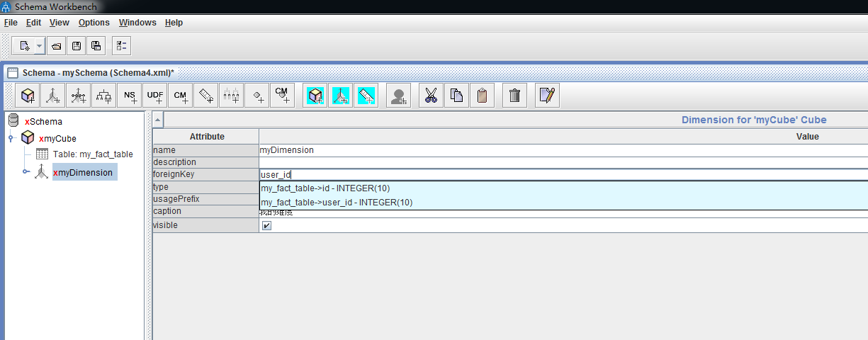Click the cyan Add Virtual Cube Measure icon
Screen dimensions: 868x340
pos(366,95)
